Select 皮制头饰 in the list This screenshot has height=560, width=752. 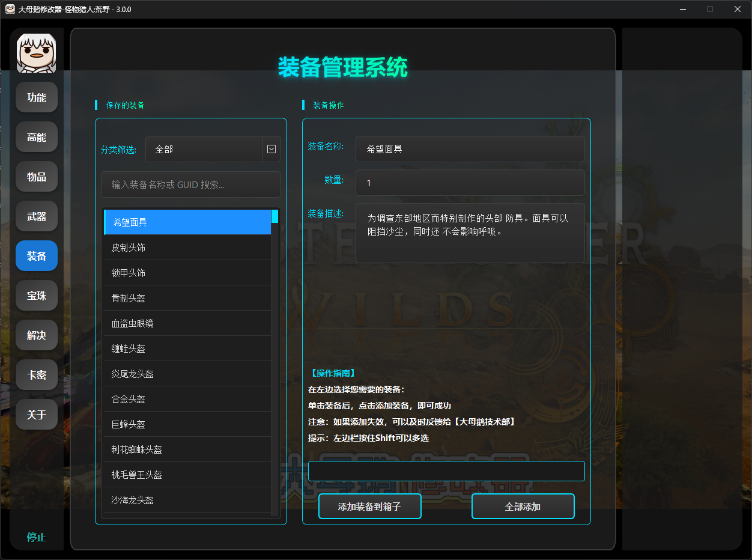pos(187,248)
